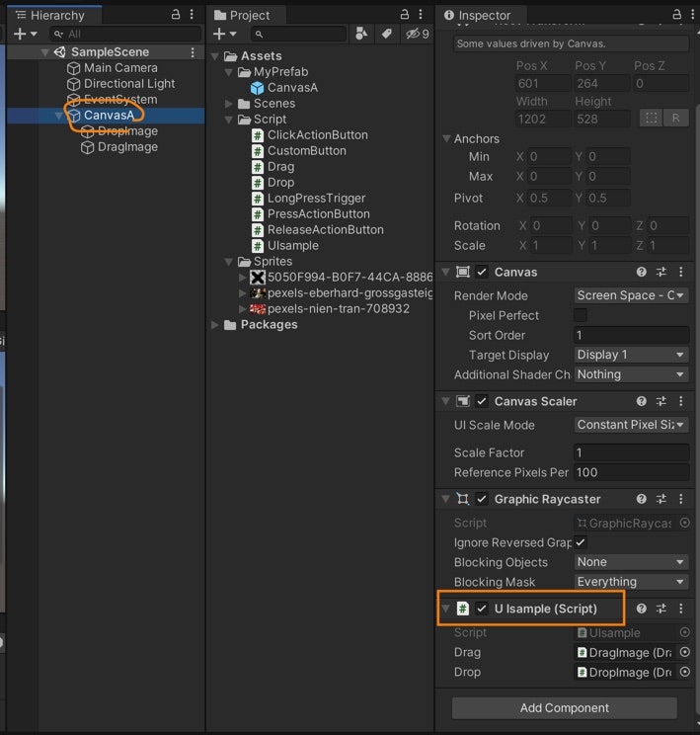
Task: Open the Project create (+) dropdown
Action: coord(224,34)
